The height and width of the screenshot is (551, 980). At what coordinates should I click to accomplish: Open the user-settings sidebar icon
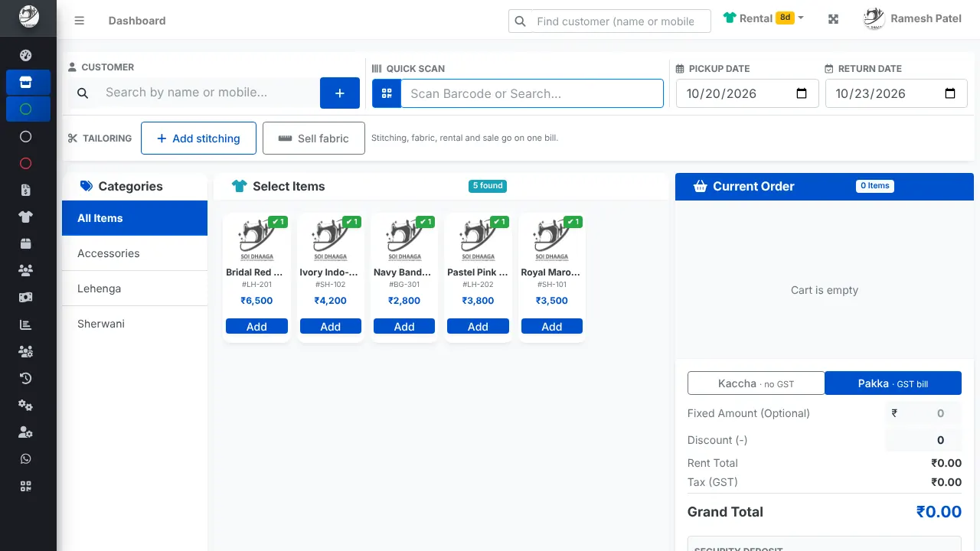(x=25, y=432)
